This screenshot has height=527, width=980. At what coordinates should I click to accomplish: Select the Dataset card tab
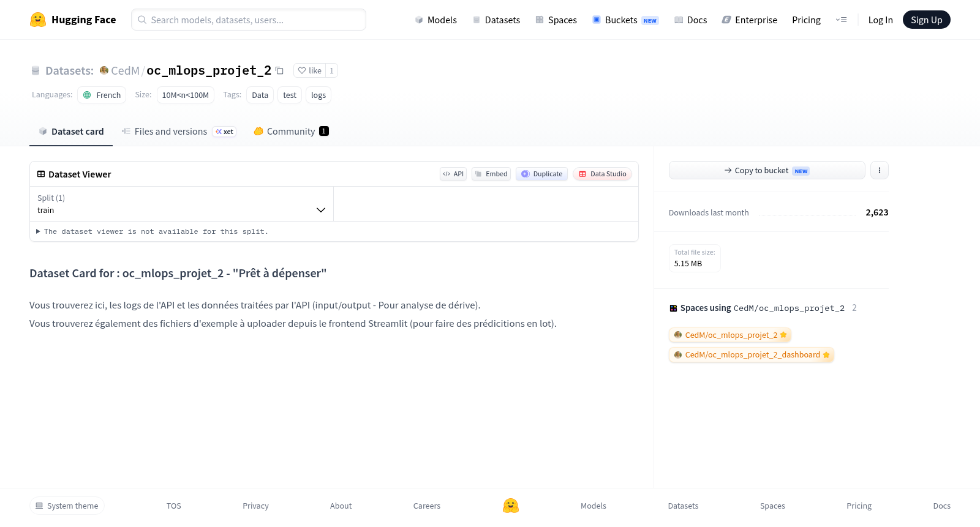tap(71, 132)
